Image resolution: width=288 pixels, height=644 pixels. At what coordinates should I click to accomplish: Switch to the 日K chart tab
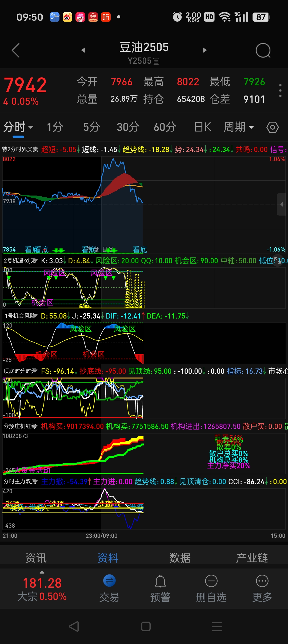click(x=203, y=127)
